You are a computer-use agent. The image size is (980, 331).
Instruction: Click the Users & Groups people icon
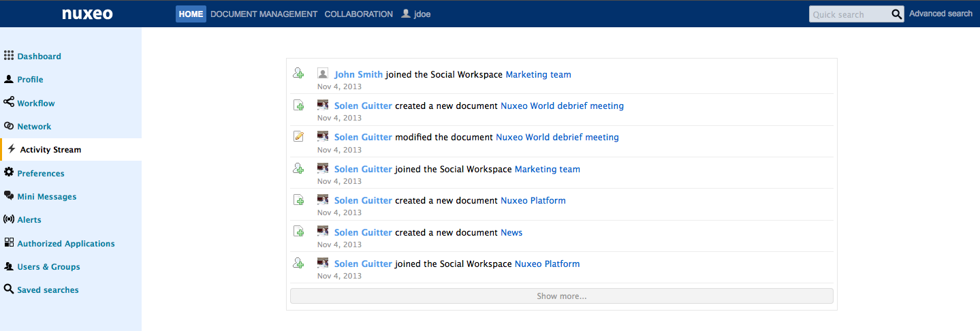coord(9,266)
